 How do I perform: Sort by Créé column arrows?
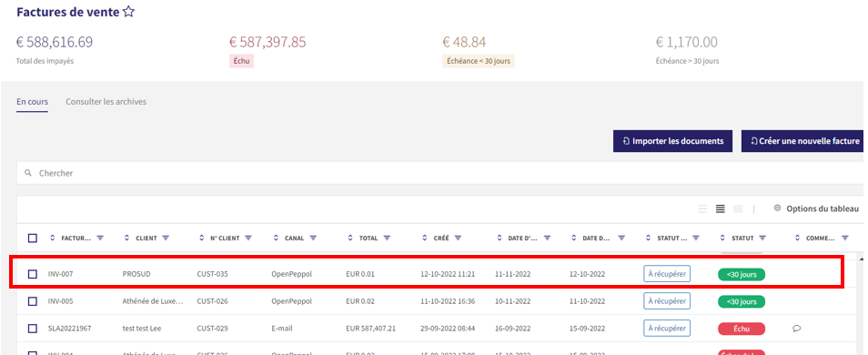coord(425,238)
